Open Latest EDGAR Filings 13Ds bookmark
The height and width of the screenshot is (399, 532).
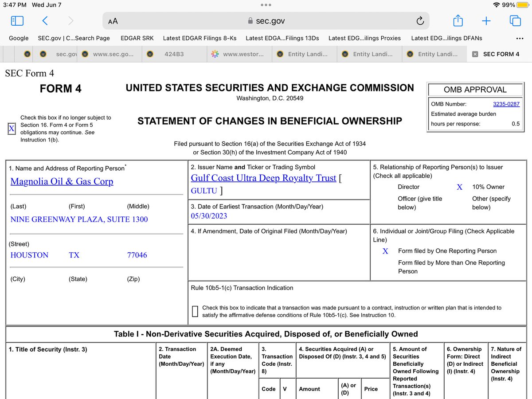[282, 38]
